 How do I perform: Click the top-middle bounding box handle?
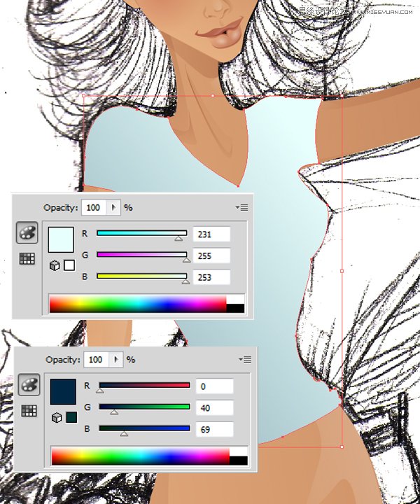pos(213,95)
